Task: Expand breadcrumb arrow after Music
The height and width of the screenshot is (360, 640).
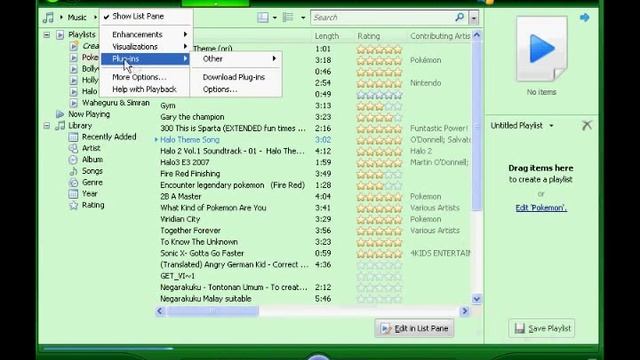Action: 95,17
